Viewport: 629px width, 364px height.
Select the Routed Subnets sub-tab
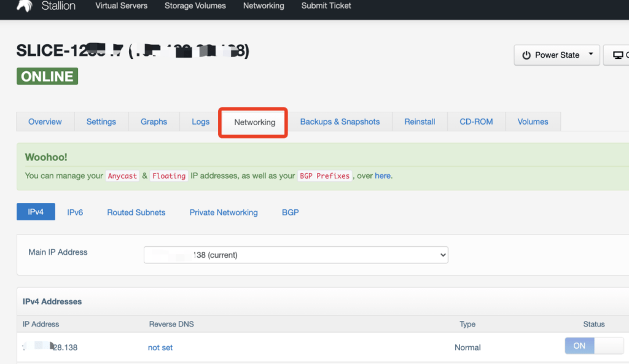pyautogui.click(x=136, y=212)
